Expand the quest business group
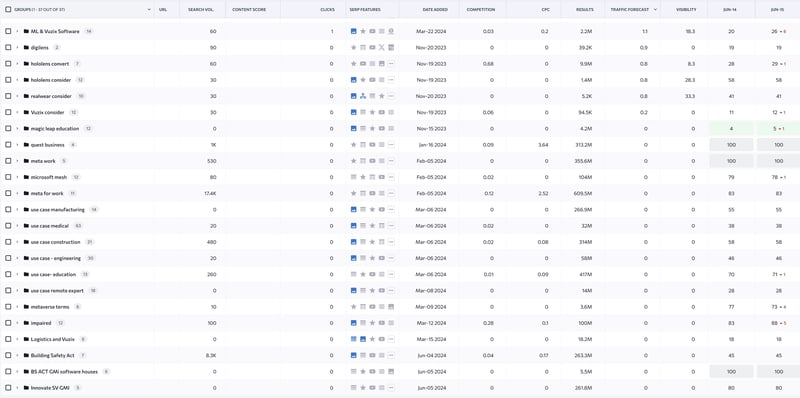The height and width of the screenshot is (398, 800). coord(17,145)
